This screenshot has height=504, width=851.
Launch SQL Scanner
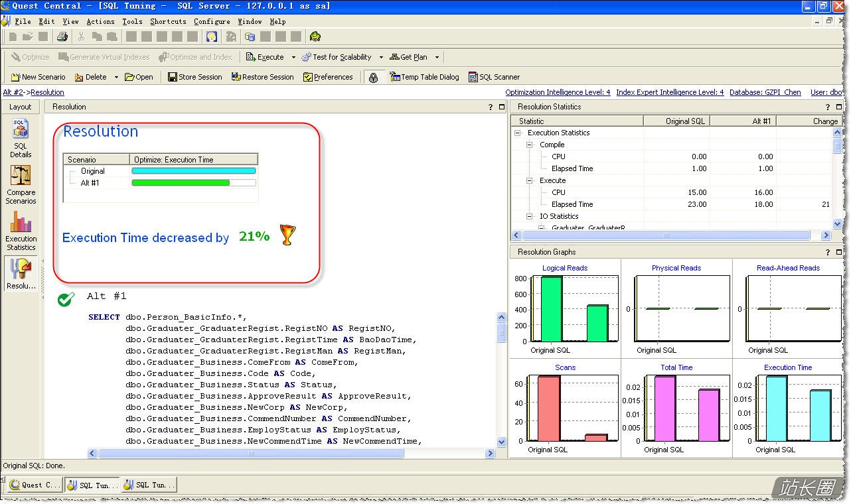click(495, 77)
